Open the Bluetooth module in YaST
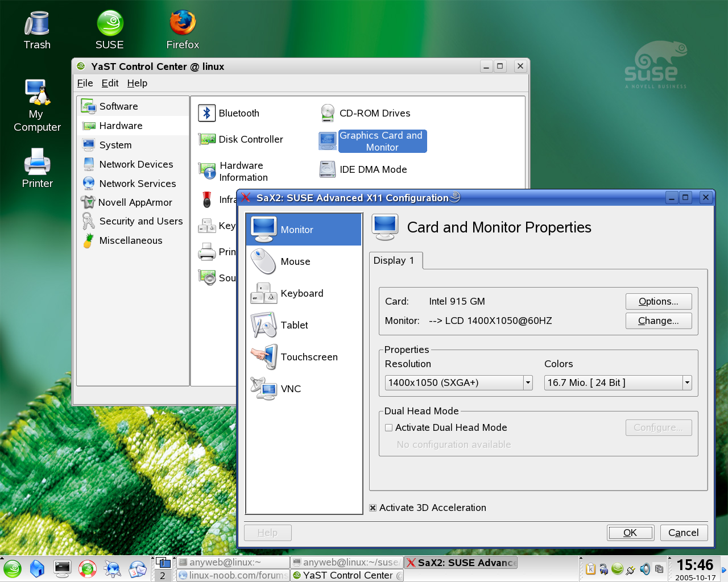Viewport: 728px width, 582px height. pos(229,113)
